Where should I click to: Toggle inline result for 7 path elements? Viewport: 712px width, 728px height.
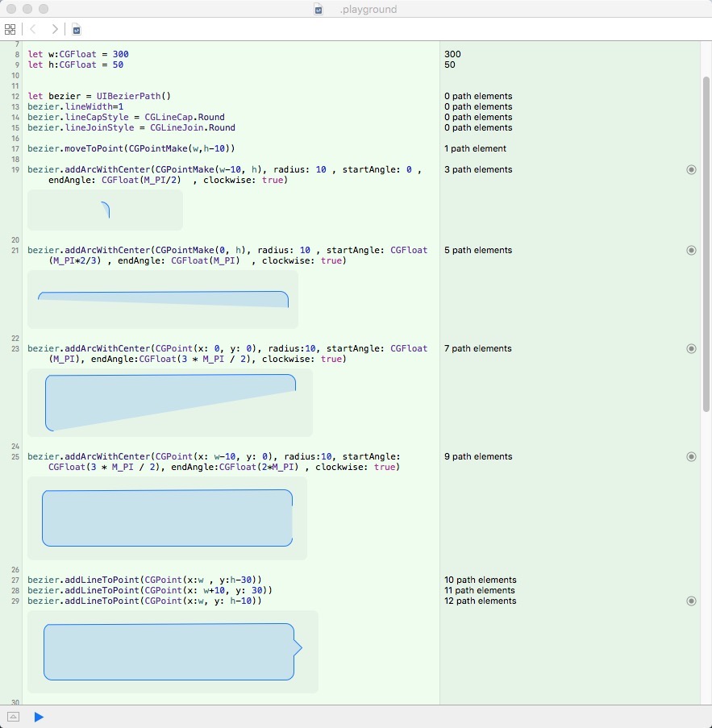coord(691,349)
